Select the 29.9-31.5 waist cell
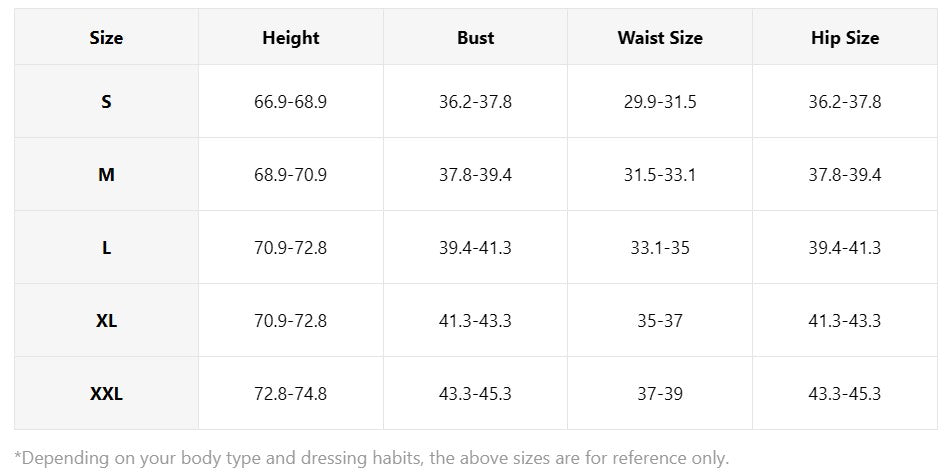This screenshot has width=947, height=476. click(x=660, y=101)
